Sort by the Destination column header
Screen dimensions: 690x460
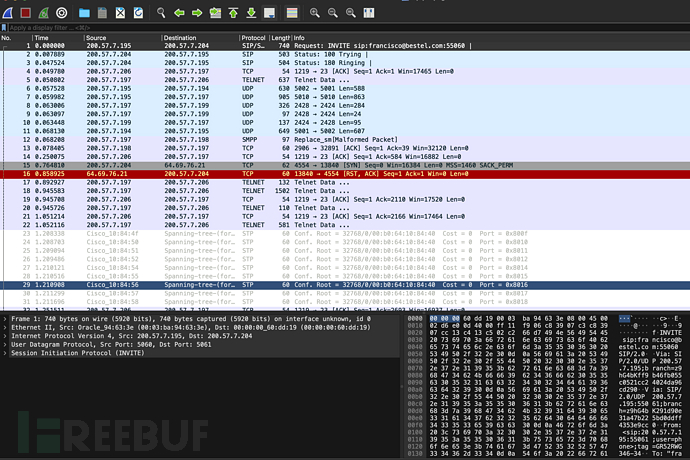[x=200, y=38]
